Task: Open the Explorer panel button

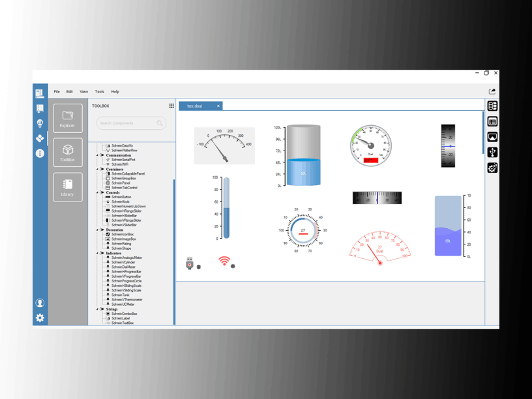Action: pyautogui.click(x=68, y=119)
